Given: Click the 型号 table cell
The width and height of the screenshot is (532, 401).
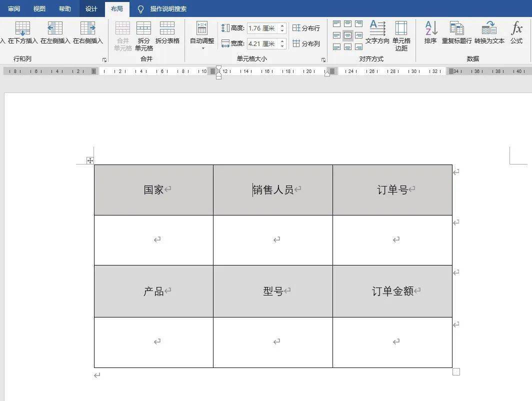Looking at the screenshot, I should (x=273, y=291).
